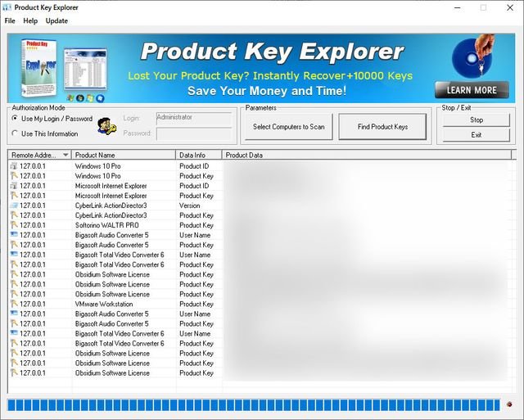Click the Find Product Keys button
The width and height of the screenshot is (524, 420).
[382, 127]
